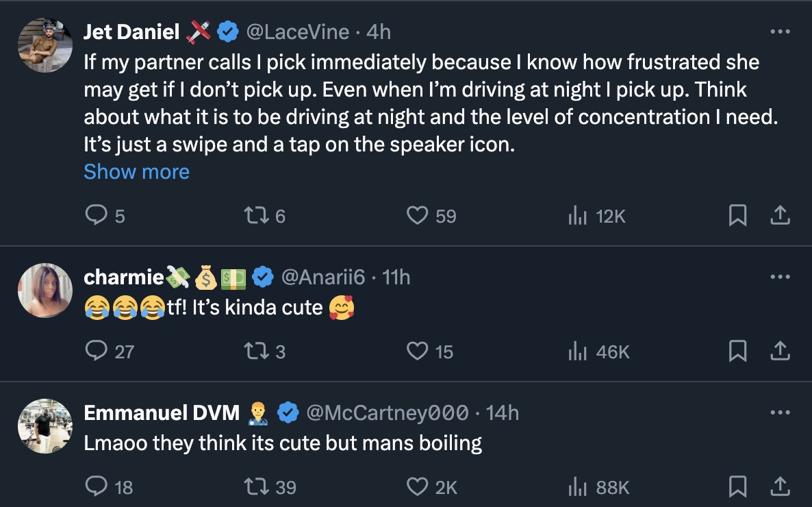This screenshot has height=507, width=812.
Task: Open more options on charmie's tweet
Action: pos(780,277)
